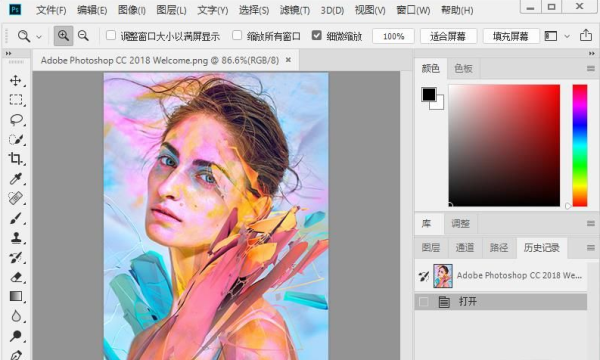The height and width of the screenshot is (360, 600).
Task: Click the Zoom In mode button
Action: coord(63,36)
